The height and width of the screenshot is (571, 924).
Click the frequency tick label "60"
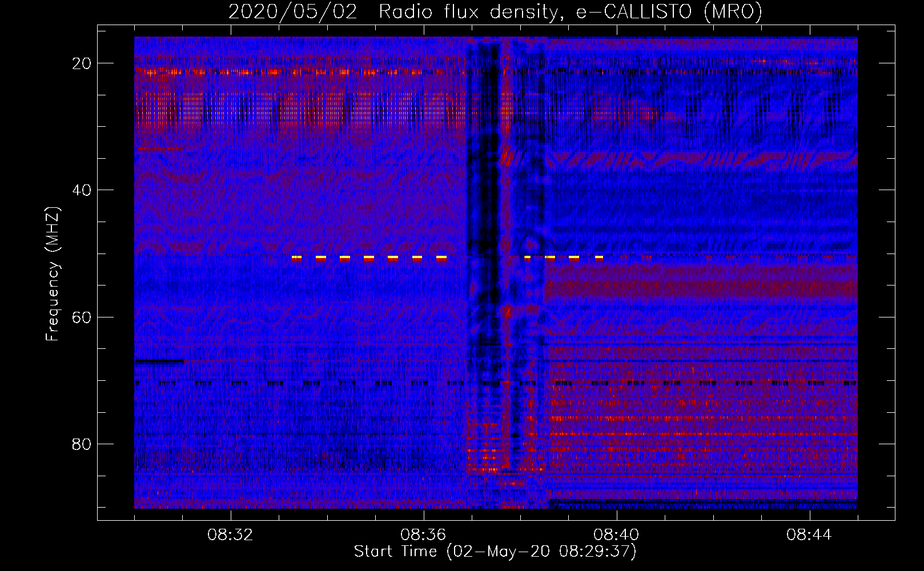pyautogui.click(x=82, y=317)
